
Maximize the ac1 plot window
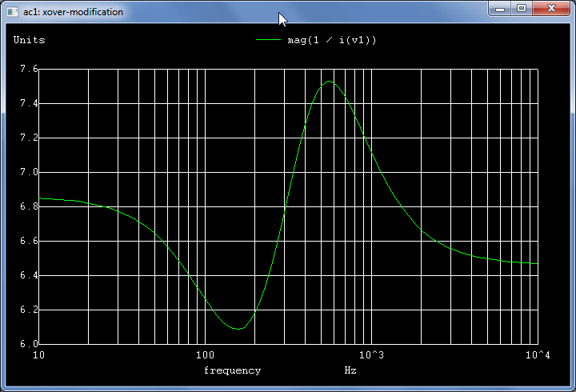coord(522,9)
